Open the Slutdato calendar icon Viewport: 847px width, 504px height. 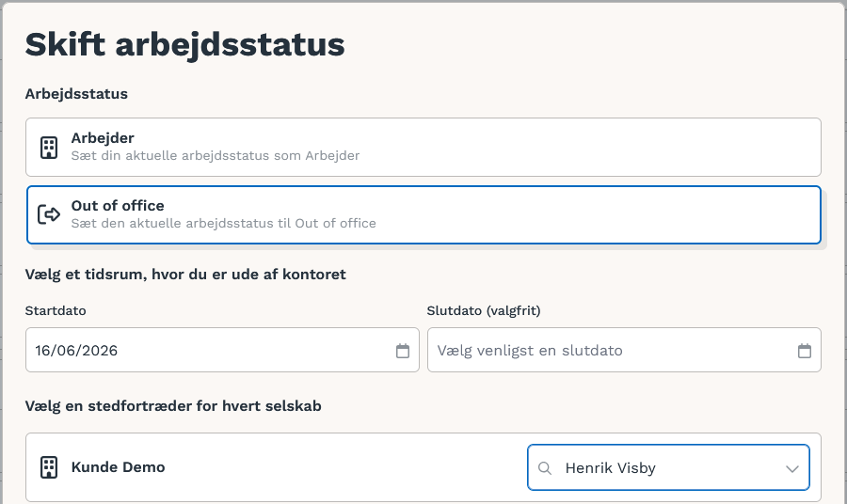click(x=805, y=351)
